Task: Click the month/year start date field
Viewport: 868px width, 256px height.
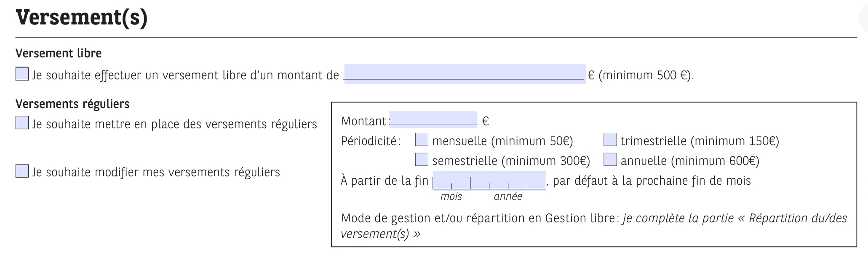Action: (x=489, y=181)
